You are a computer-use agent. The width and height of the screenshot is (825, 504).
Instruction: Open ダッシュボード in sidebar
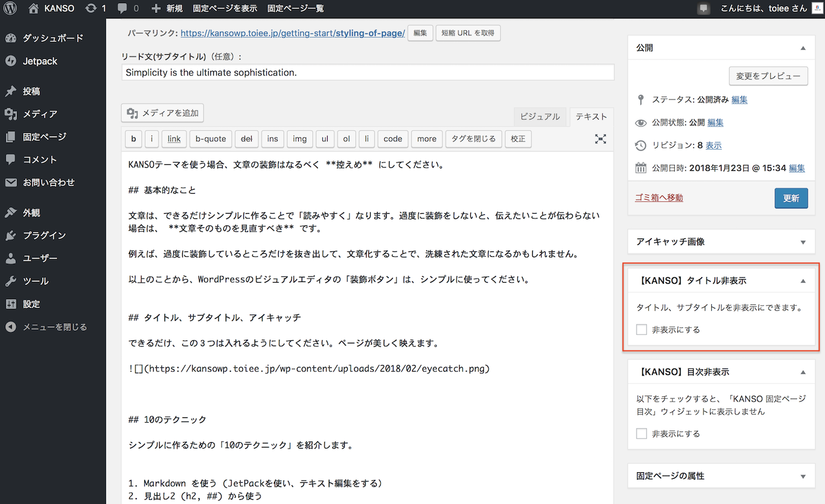pos(53,38)
